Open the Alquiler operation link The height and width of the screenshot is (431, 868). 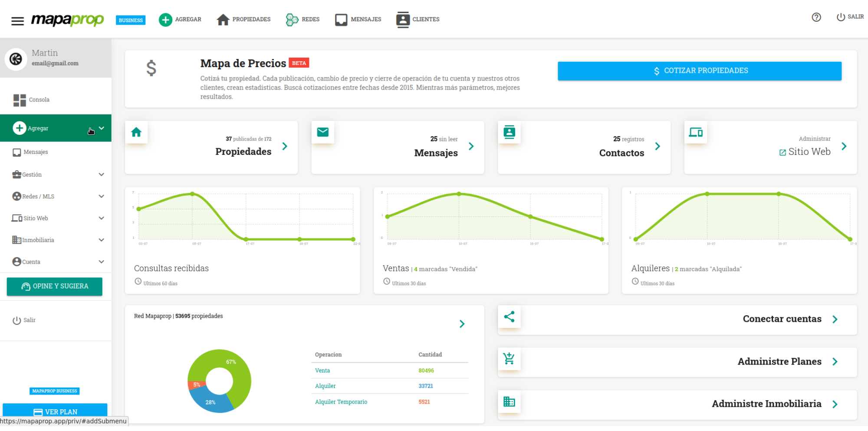(x=325, y=386)
